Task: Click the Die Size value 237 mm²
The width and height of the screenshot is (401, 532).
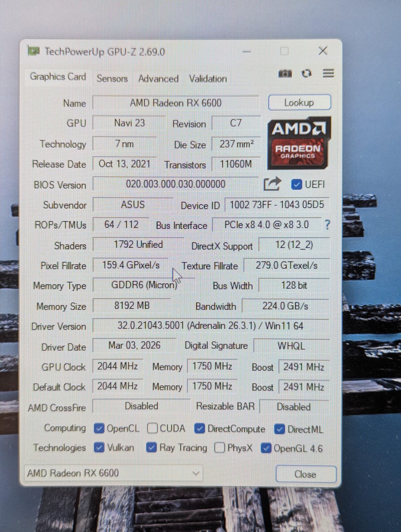Action: [236, 144]
